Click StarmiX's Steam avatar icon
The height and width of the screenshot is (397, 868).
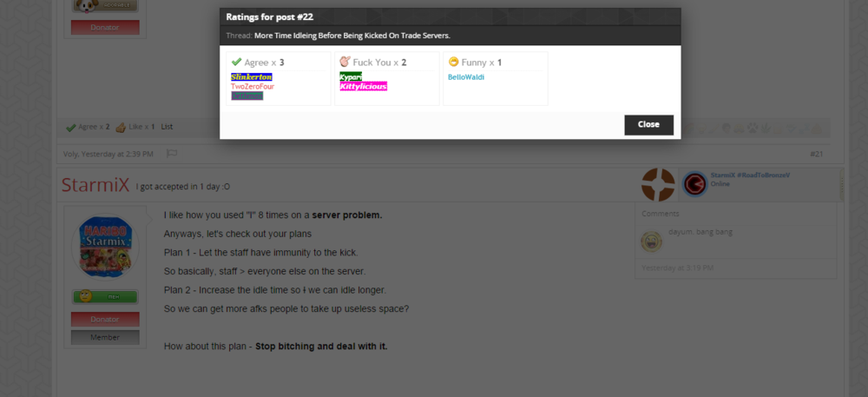[x=694, y=185]
